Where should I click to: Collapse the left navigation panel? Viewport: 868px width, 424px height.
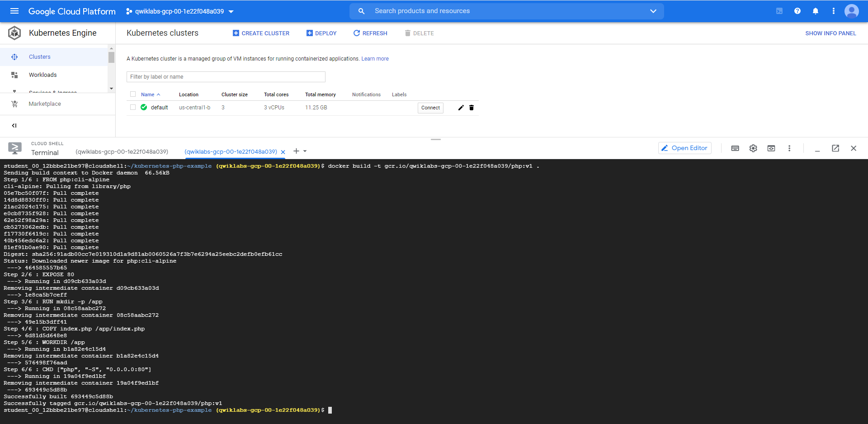tap(14, 126)
